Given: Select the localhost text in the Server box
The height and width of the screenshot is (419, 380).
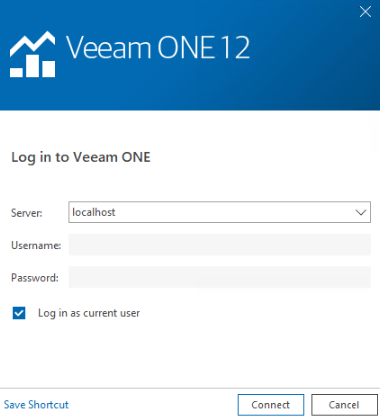Looking at the screenshot, I should pyautogui.click(x=94, y=212).
